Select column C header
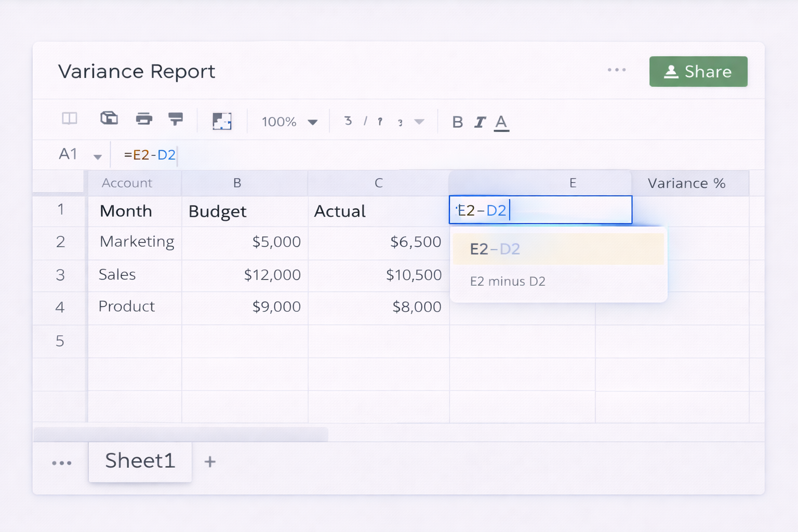The height and width of the screenshot is (532, 798). (379, 183)
